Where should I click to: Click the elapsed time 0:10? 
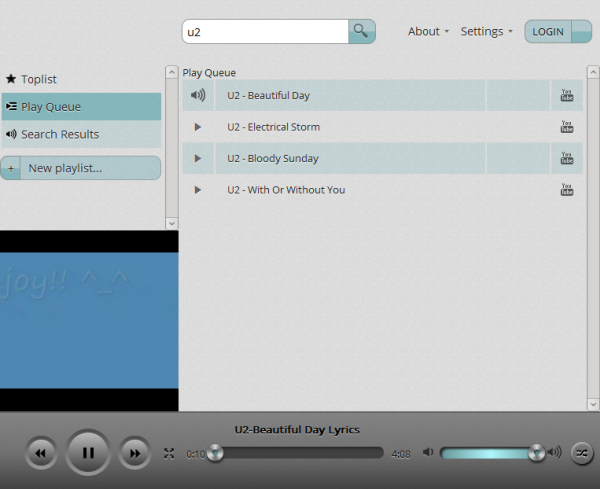196,454
